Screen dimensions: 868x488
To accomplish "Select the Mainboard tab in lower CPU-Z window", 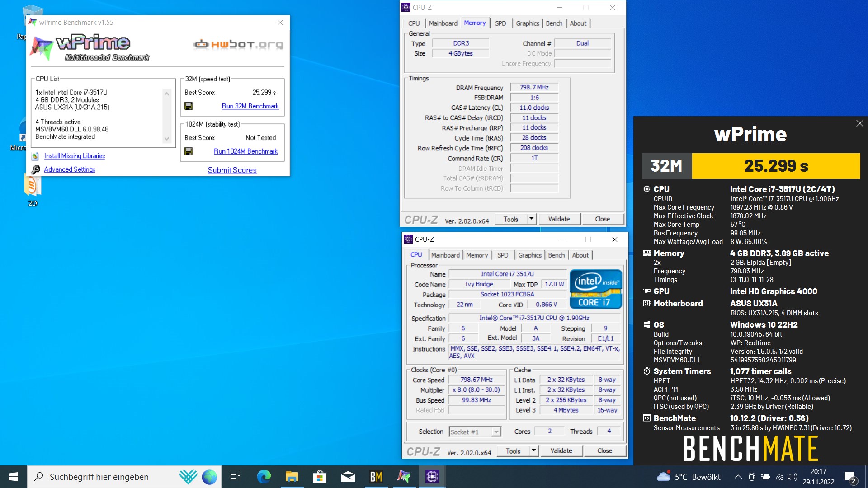I will [x=445, y=255].
